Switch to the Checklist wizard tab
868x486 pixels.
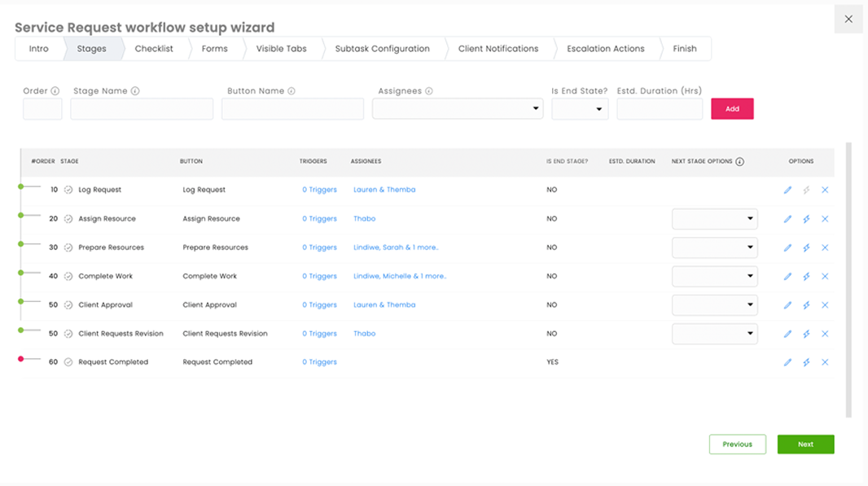pos(154,49)
